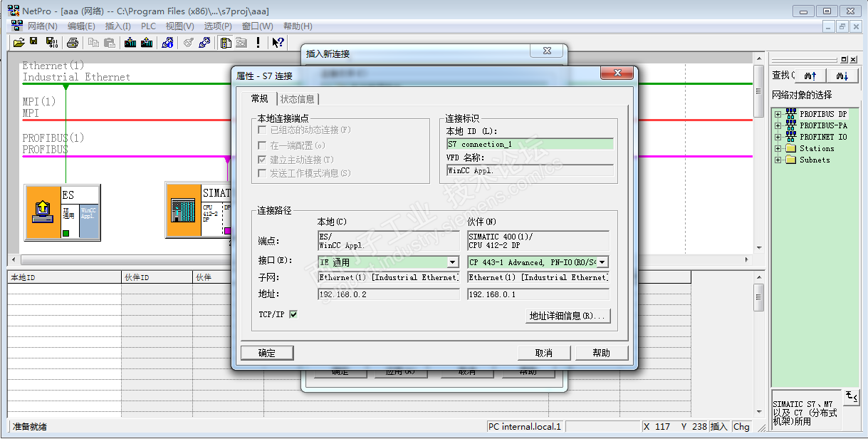Viewport: 868px width, 439px height.
Task: Click the network info toolbar icon
Action: pos(167,43)
